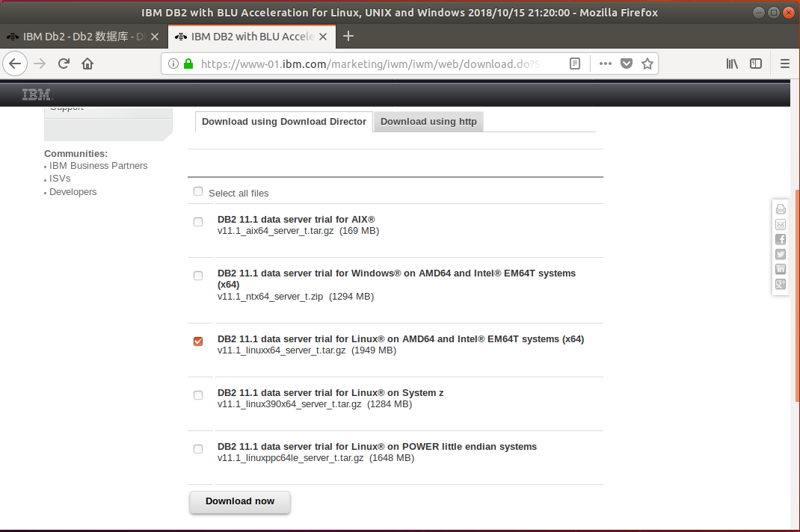The height and width of the screenshot is (532, 800).
Task: Open the Firefox home page
Action: click(87, 64)
